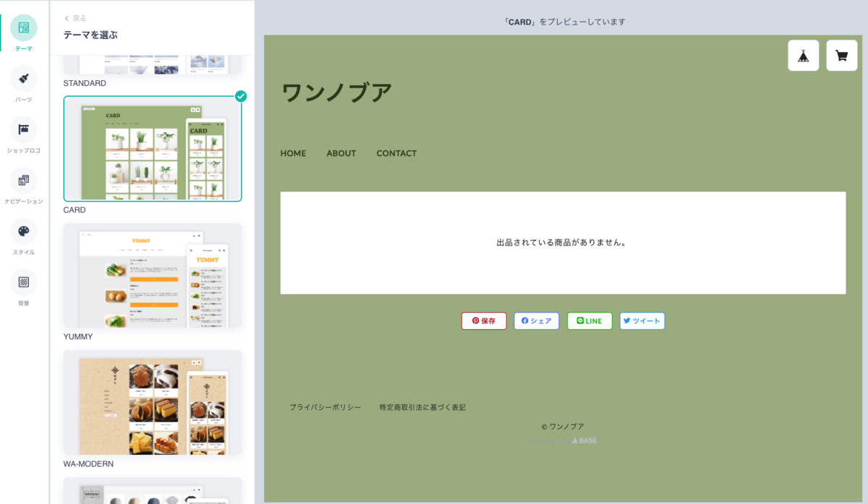868x504 pixels.
Task: Share on Facebook via the シェア button
Action: [536, 320]
